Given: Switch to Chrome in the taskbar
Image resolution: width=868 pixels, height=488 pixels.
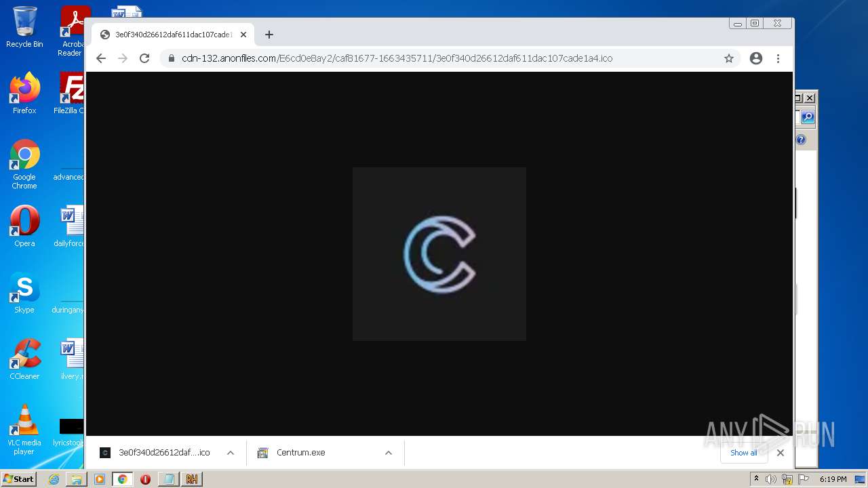Looking at the screenshot, I should (123, 479).
